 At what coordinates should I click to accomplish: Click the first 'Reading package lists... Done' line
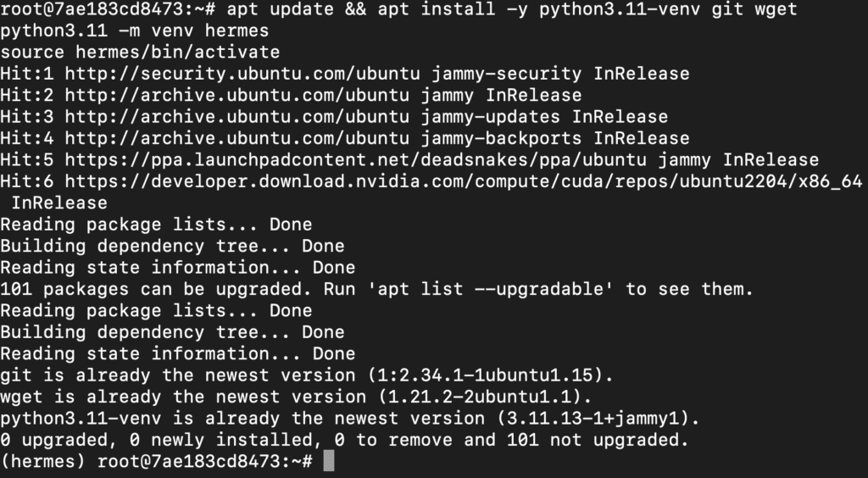coord(156,224)
